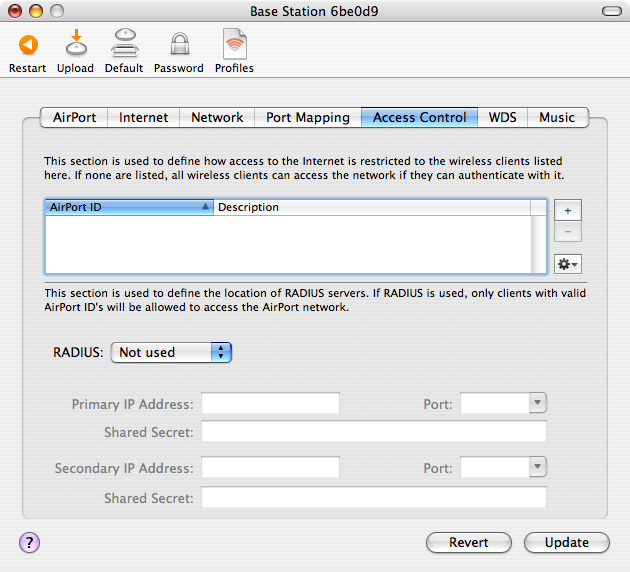
Task: Restore settings with the Default icon
Action: click(x=125, y=42)
